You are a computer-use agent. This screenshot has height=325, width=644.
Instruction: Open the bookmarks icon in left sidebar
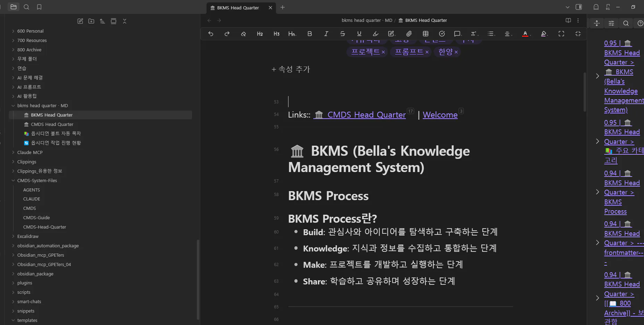(39, 7)
